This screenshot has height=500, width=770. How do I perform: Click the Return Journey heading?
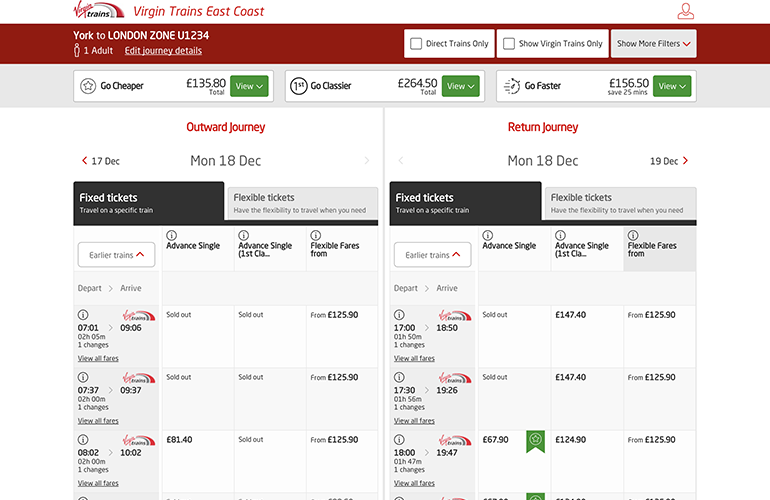click(543, 127)
